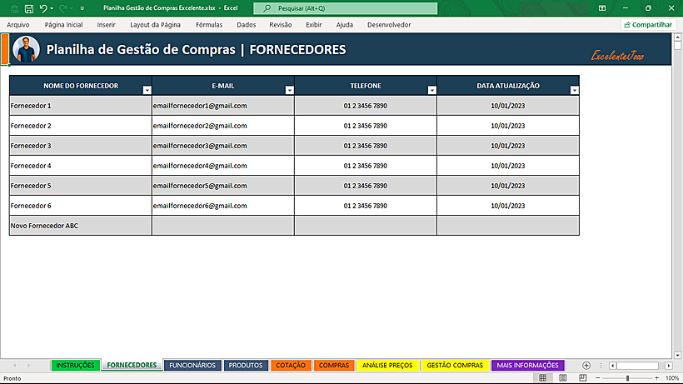This screenshot has width=683, height=384.
Task: Open NOME DO FORNECEDOR filter dropdown
Action: pos(147,90)
